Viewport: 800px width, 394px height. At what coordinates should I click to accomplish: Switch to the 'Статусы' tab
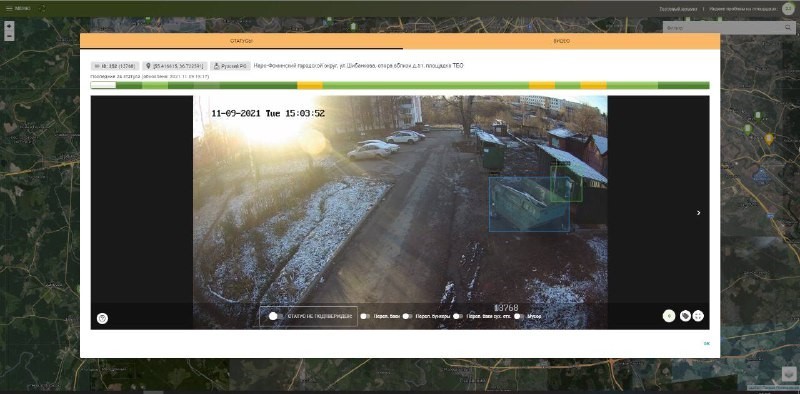pyautogui.click(x=241, y=41)
